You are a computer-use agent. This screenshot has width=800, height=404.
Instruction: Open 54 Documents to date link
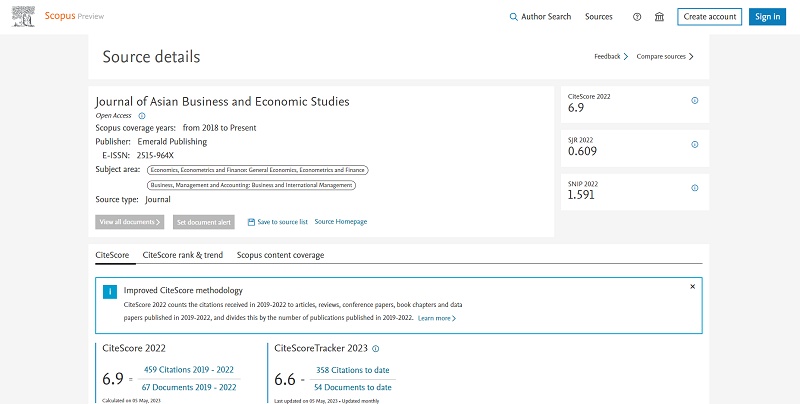click(353, 388)
